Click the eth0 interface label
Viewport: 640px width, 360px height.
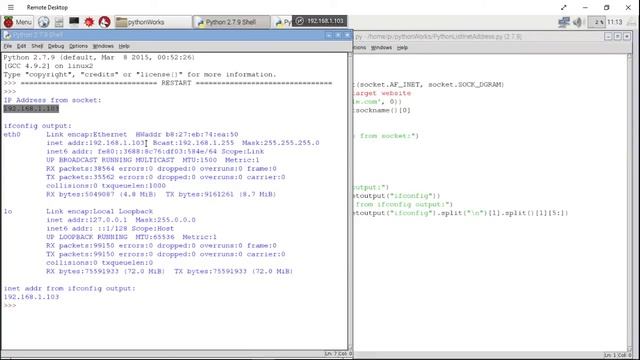12,134
